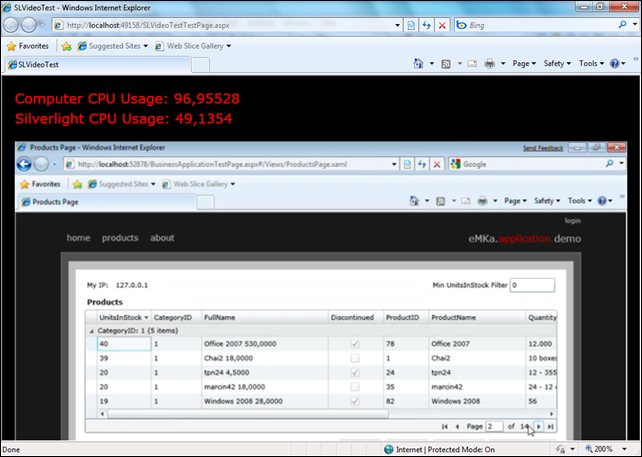Toggle Discontinued checkbox for tpn24 row
The image size is (642, 457).
pyautogui.click(x=355, y=373)
